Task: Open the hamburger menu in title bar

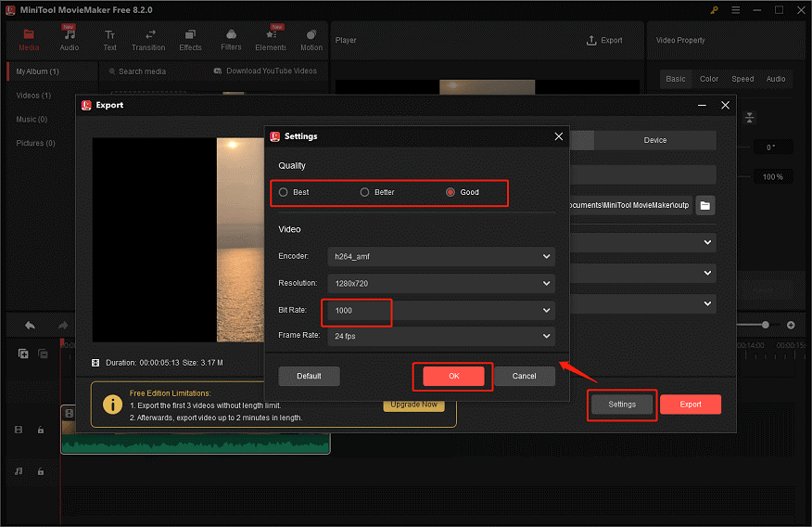Action: (735, 10)
